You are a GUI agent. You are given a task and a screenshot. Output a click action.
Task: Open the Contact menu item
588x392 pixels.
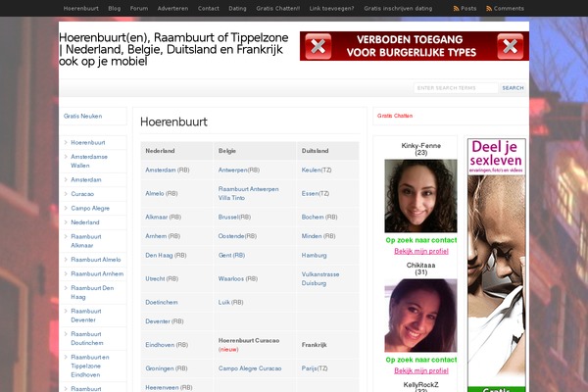209,8
